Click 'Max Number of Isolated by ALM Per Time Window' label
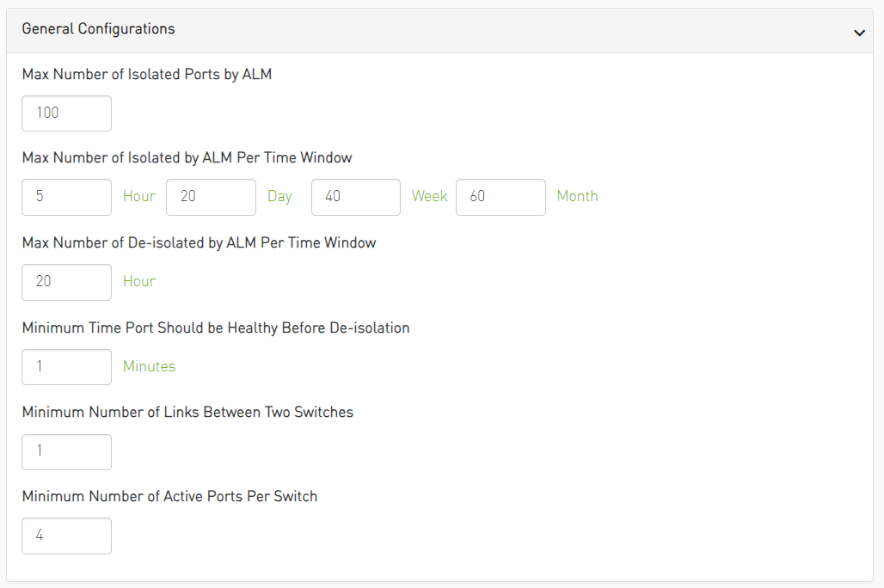884x588 pixels. [x=187, y=158]
